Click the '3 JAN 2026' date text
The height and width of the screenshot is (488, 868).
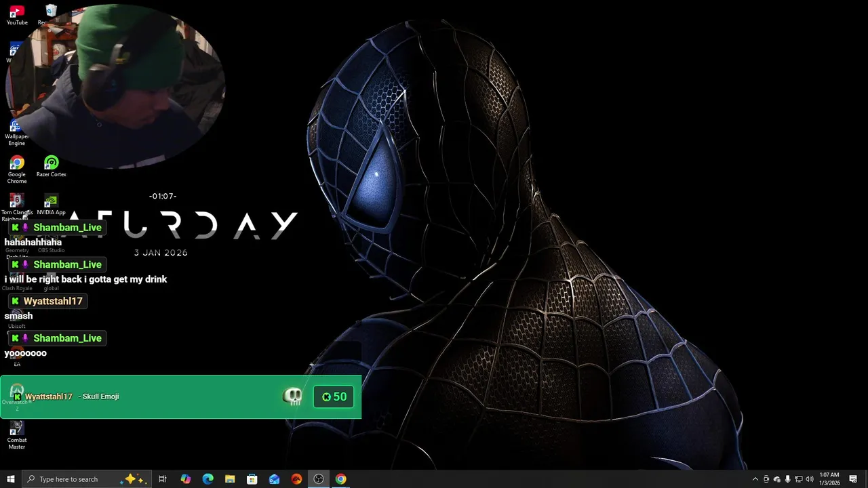[161, 253]
